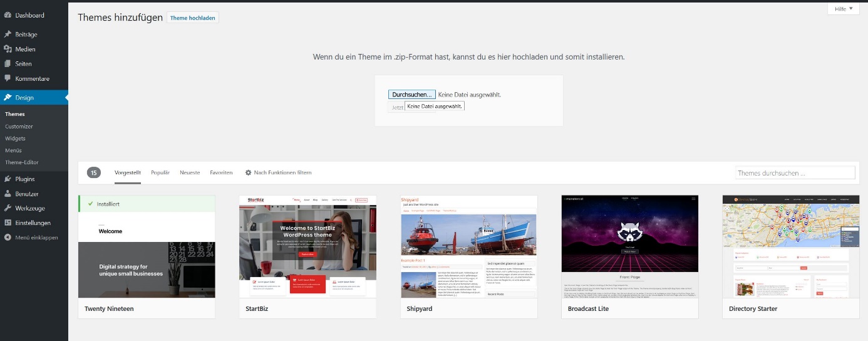Click the gear icon beside Nach Funktionen filtern
Image resolution: width=868 pixels, height=341 pixels.
click(x=248, y=172)
